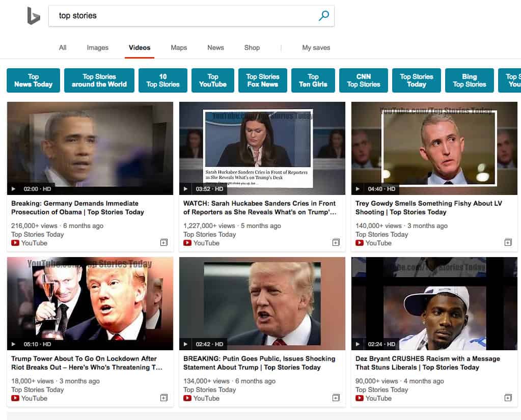Save the Trump Tower Lockdown video

[164, 398]
